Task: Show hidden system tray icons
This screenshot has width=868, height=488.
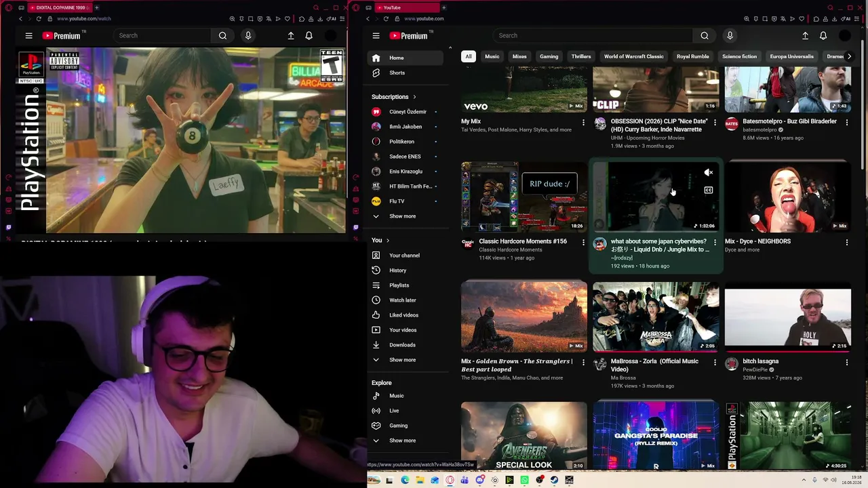Action: (804, 480)
